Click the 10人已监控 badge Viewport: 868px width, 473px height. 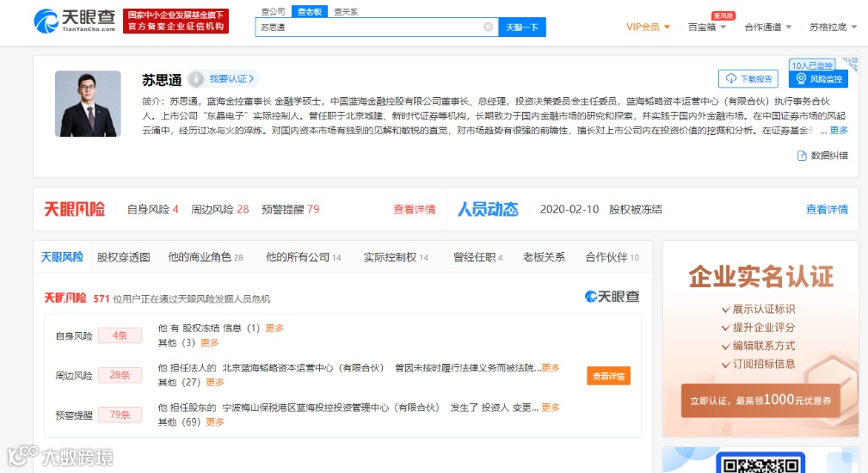click(x=811, y=64)
